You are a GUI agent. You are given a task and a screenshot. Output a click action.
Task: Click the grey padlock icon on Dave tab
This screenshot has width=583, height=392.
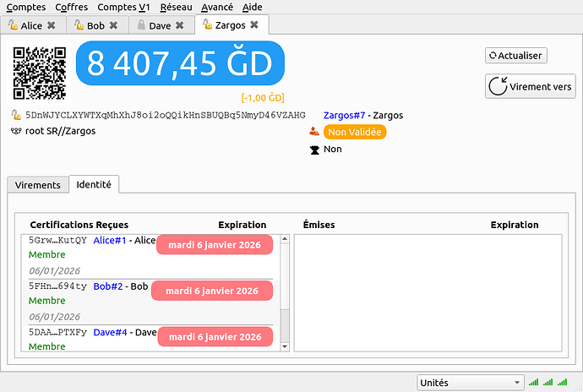[140, 26]
